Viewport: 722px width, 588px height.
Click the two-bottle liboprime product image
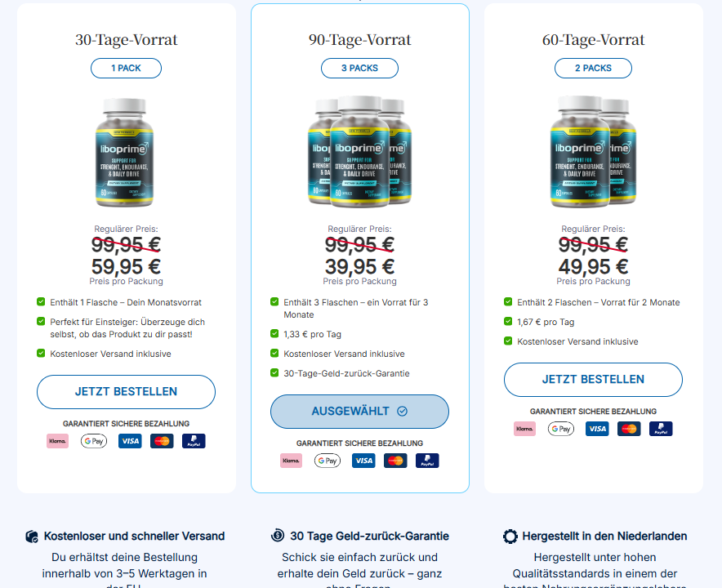[x=593, y=151]
